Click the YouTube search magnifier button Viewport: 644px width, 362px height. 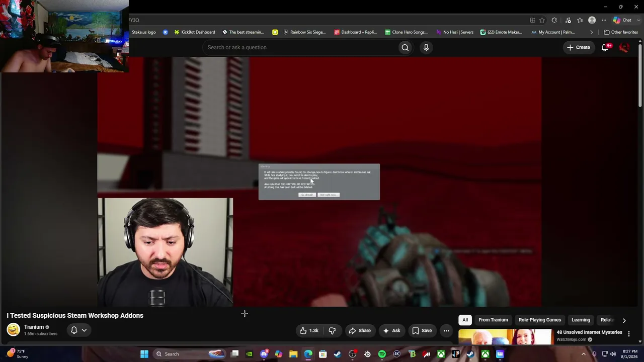coord(405,47)
